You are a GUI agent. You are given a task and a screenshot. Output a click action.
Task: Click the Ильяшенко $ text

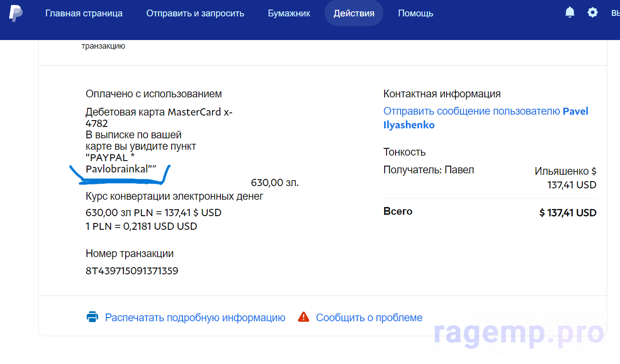coord(565,172)
